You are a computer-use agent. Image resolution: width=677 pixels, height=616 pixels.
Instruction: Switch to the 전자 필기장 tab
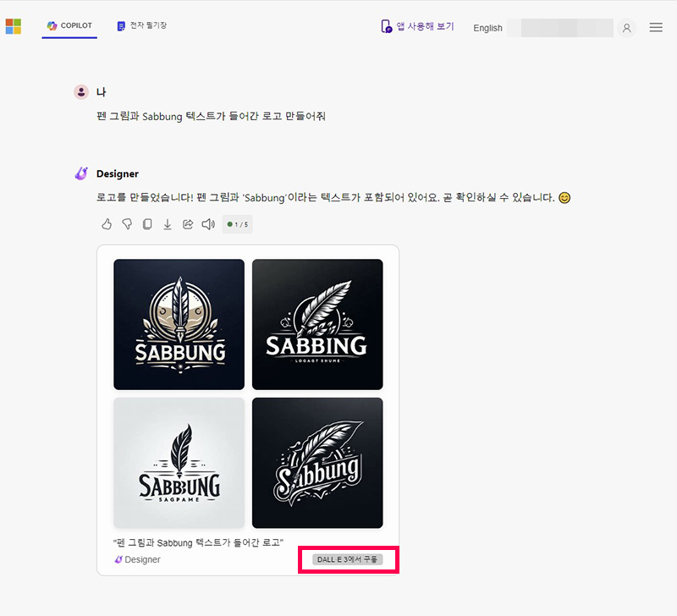(x=142, y=26)
